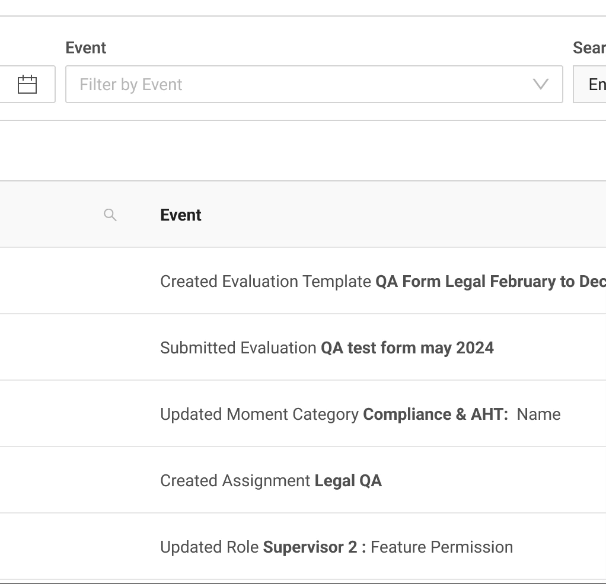This screenshot has height=584, width=606.
Task: Select the Submitted Evaluation row text
Action: point(238,348)
